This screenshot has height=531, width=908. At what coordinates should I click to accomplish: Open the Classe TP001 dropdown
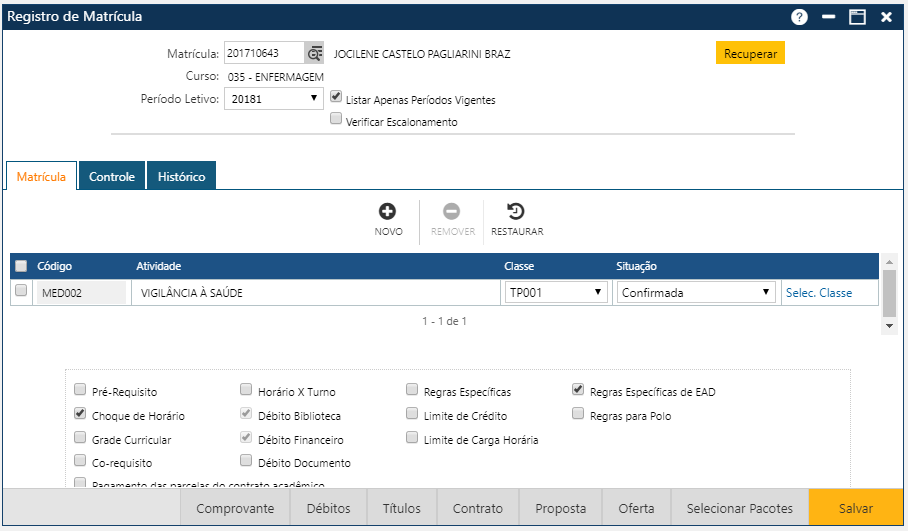556,292
